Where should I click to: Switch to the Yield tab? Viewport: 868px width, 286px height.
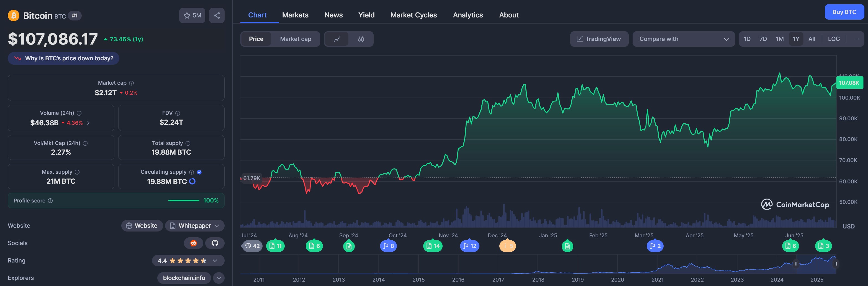pos(366,15)
